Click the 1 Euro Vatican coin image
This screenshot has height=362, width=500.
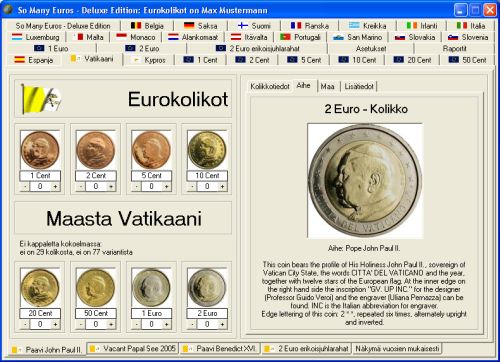click(151, 287)
